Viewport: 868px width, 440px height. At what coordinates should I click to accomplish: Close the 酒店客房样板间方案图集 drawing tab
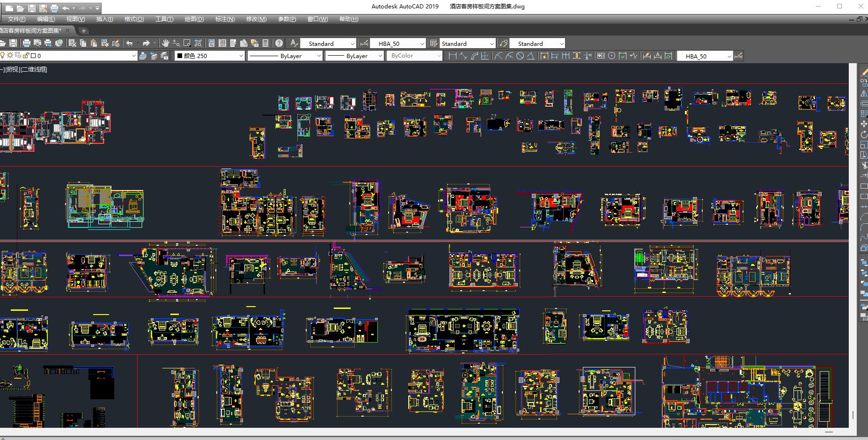67,30
